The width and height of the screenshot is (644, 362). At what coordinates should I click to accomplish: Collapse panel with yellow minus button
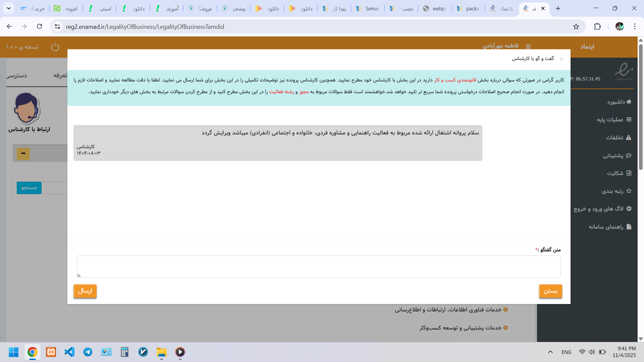point(23,154)
